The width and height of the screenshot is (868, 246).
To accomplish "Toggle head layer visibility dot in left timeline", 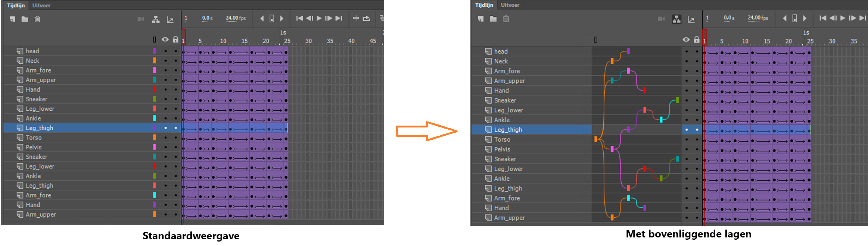I will 165,51.
